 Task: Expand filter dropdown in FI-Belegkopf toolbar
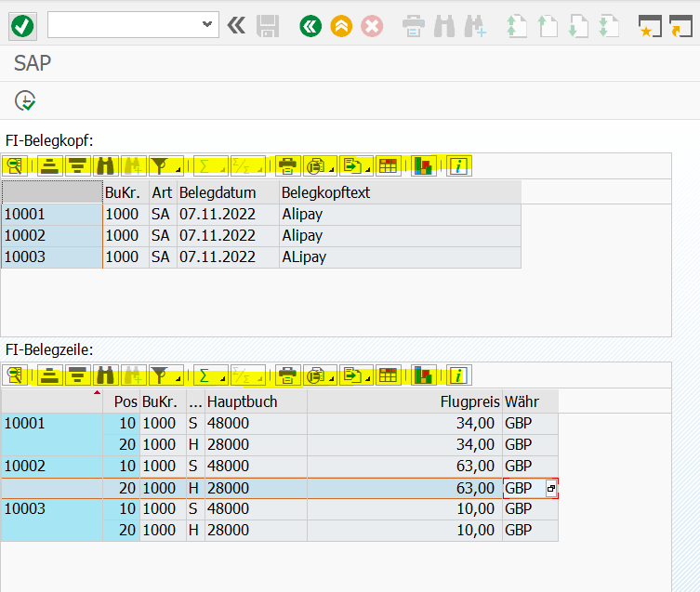point(177,169)
